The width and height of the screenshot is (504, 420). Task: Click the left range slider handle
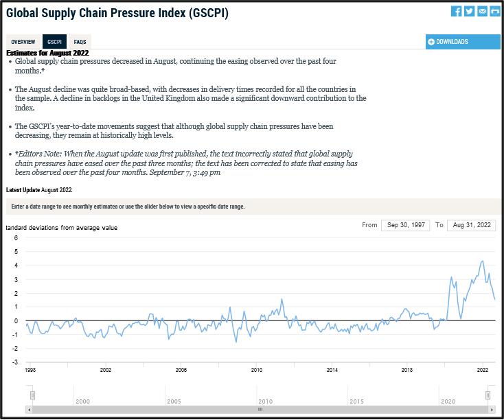[x=32, y=395]
